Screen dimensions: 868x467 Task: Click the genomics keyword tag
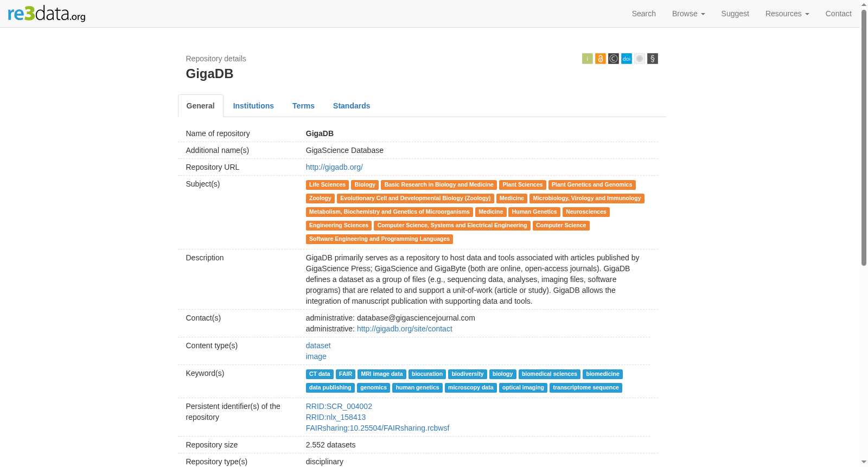pos(374,388)
